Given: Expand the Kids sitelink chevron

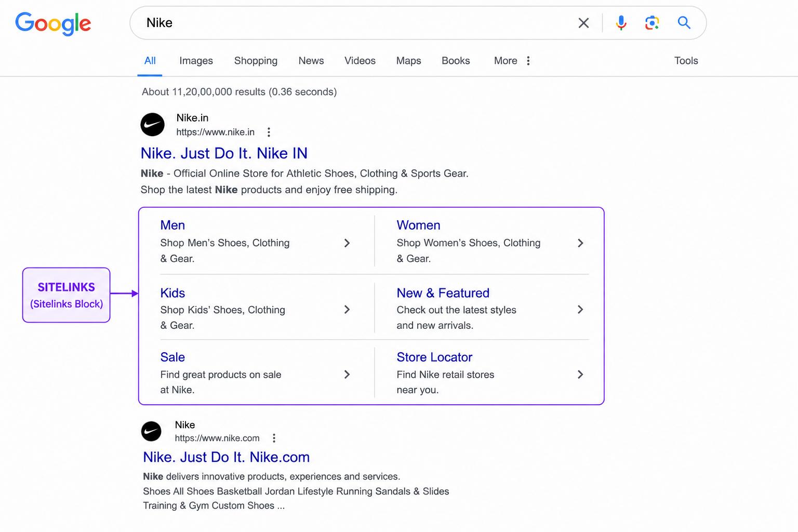Looking at the screenshot, I should point(347,310).
